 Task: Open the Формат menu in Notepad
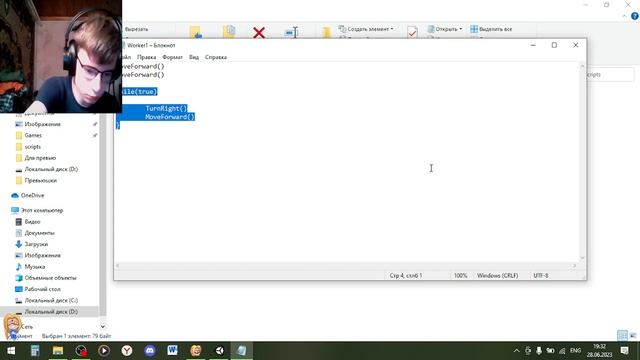pyautogui.click(x=173, y=57)
